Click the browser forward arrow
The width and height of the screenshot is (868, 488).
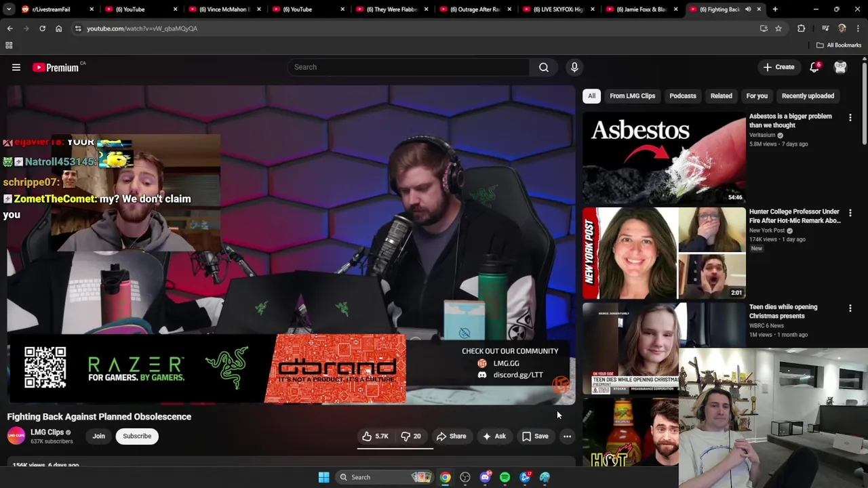[x=26, y=28]
